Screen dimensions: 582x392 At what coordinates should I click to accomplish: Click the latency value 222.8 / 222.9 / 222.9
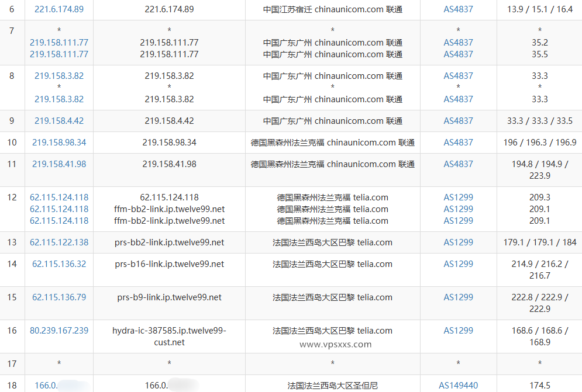coord(540,303)
